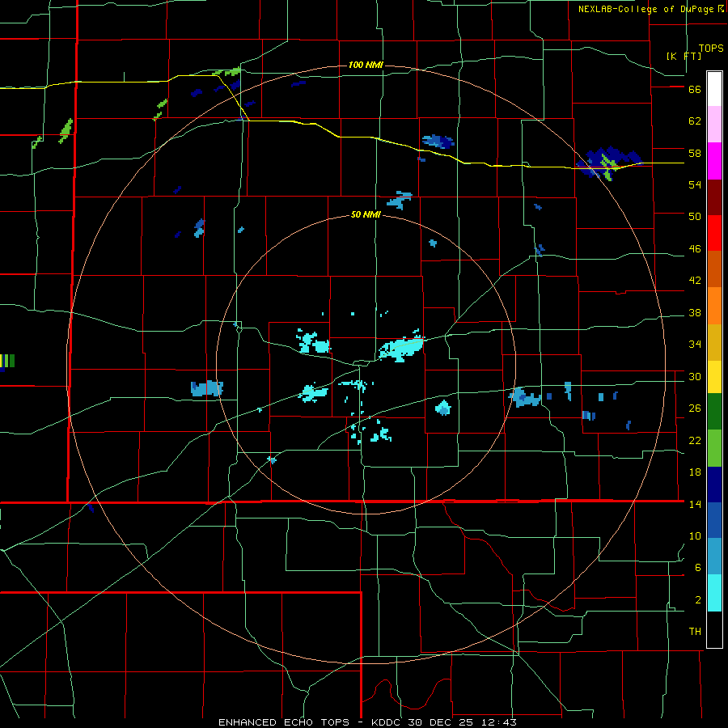Click the 100 NMI range ring label
This screenshot has width=728, height=728.
pyautogui.click(x=366, y=65)
